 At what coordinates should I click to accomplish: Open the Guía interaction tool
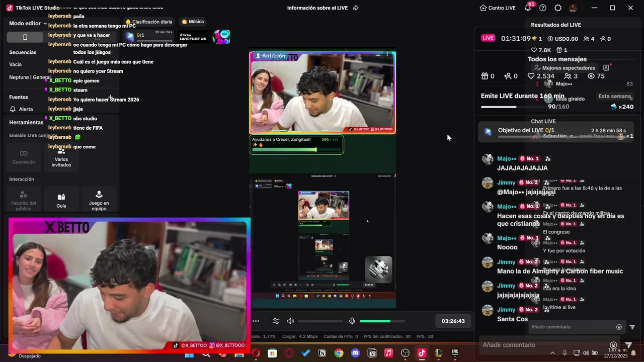click(x=61, y=200)
